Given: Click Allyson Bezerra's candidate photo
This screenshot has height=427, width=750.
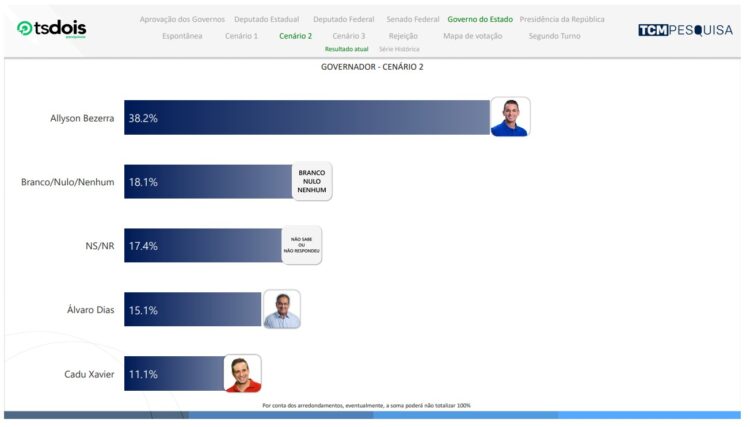Looking at the screenshot, I should [x=510, y=117].
